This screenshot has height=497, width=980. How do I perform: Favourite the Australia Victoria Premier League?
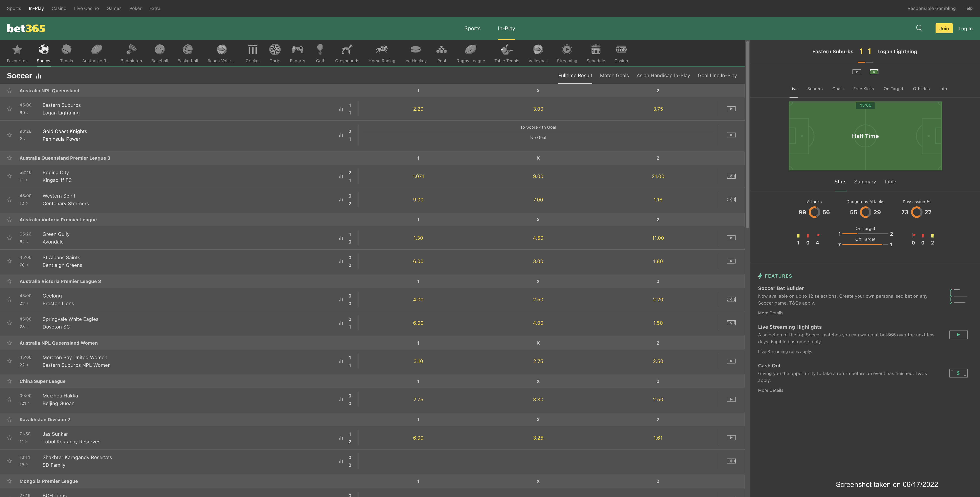[10, 220]
